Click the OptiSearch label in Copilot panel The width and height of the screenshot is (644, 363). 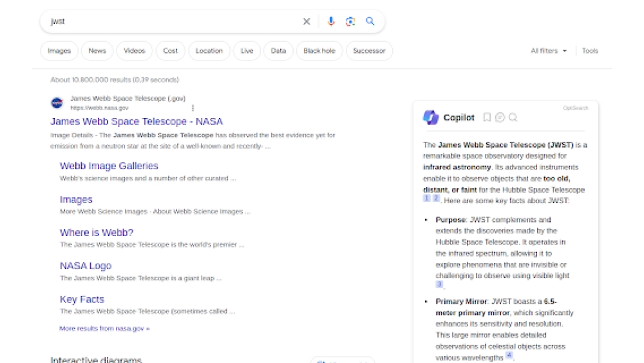pyautogui.click(x=575, y=108)
